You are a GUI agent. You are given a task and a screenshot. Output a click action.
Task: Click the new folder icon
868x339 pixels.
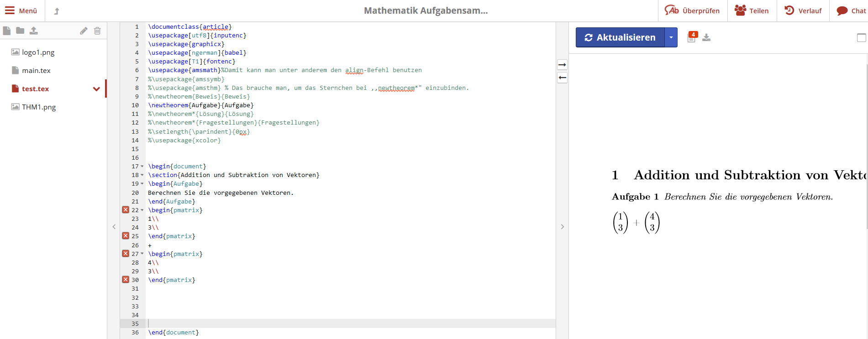(x=20, y=31)
